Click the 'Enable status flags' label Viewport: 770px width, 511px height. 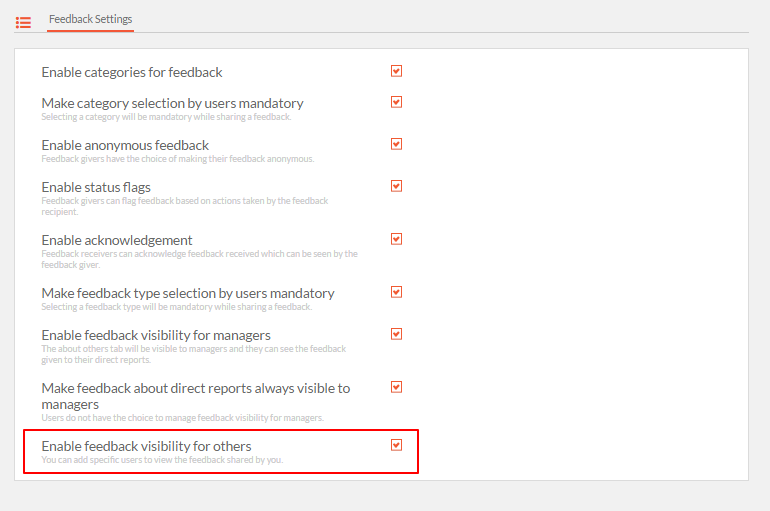coord(96,188)
